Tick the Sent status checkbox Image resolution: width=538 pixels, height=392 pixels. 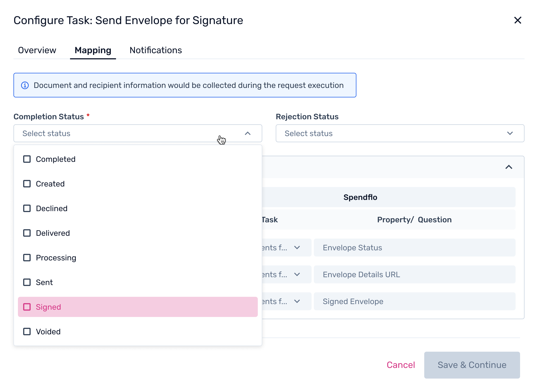[x=27, y=282]
